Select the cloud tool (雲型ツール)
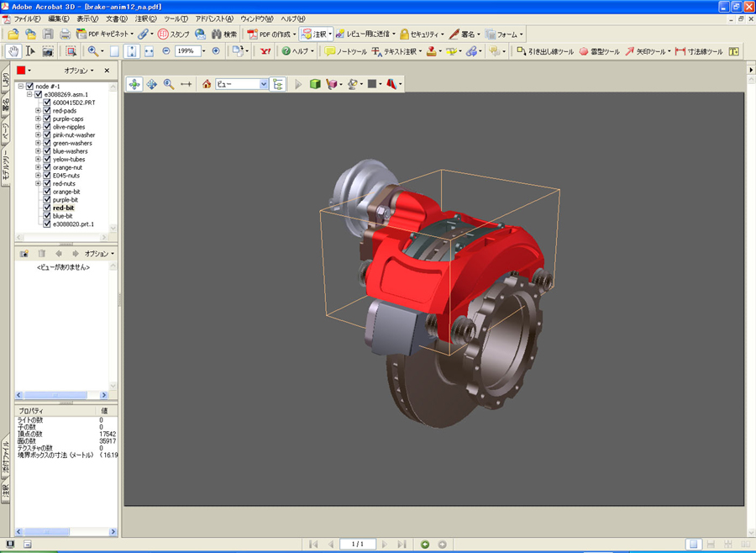This screenshot has height=553, width=756. pos(599,51)
